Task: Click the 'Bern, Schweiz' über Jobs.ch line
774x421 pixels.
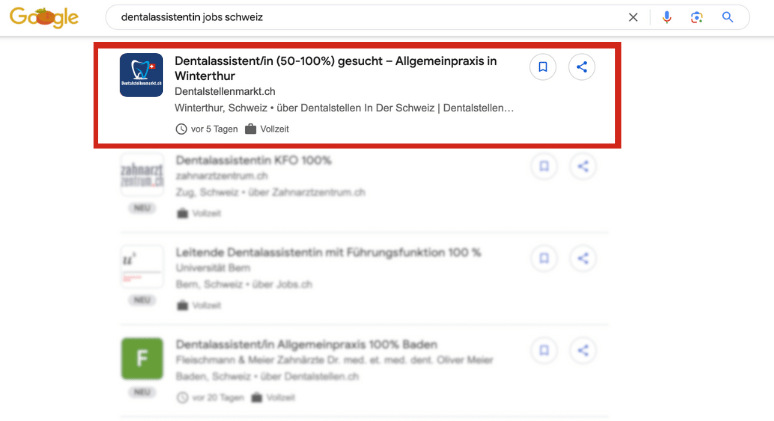Action: click(244, 284)
